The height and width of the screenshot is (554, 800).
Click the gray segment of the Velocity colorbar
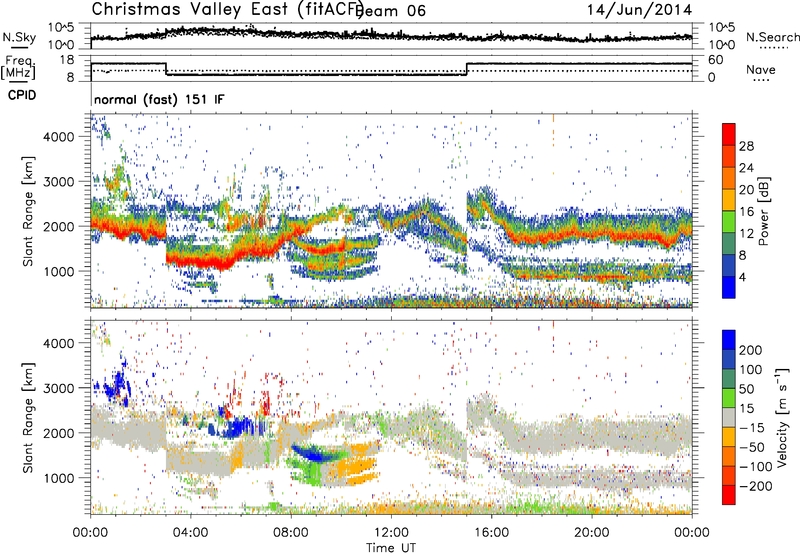pyautogui.click(x=729, y=418)
